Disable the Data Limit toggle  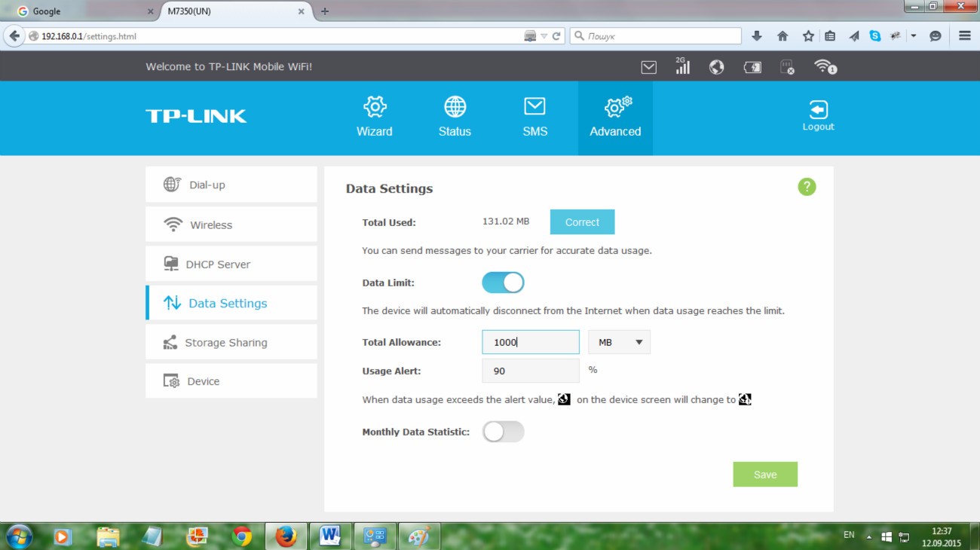[503, 283]
